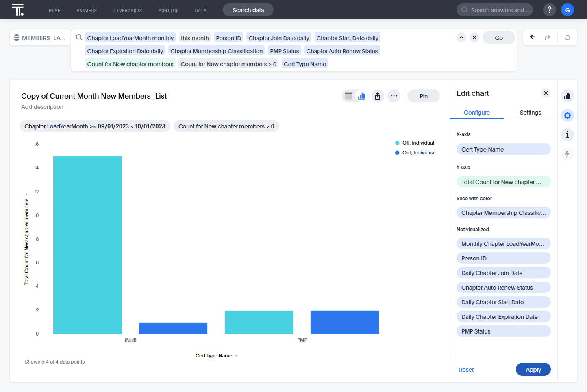Open the SpotIQ lightning icon

[567, 154]
